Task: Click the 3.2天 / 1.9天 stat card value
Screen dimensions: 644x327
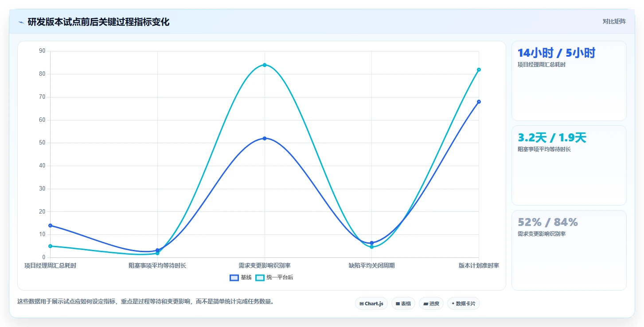Action: click(552, 138)
